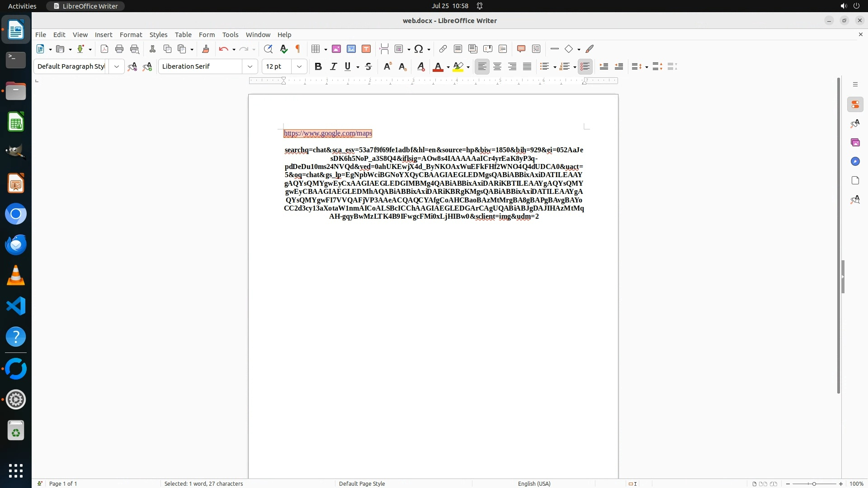Toggle Italic formatting
This screenshot has width=868, height=488.
tap(333, 66)
